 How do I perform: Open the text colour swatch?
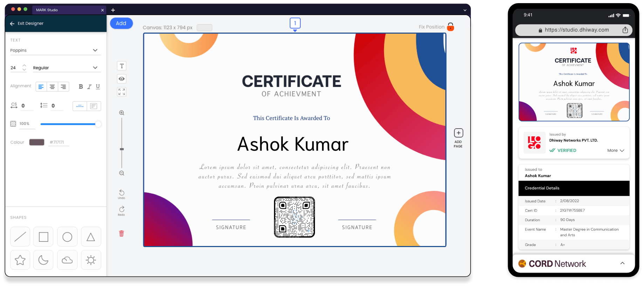[37, 142]
